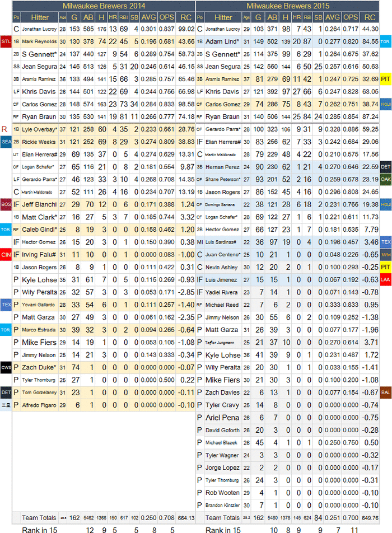Select Adam Lind* player name

coord(222,41)
